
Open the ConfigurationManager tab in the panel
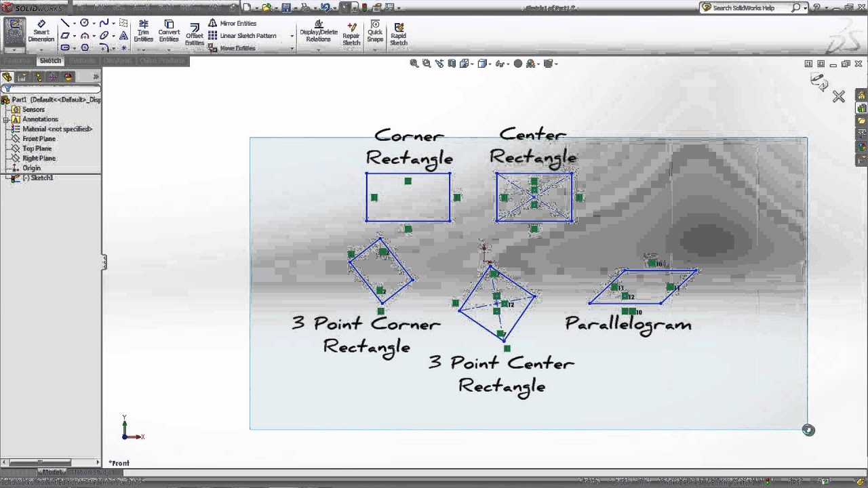[x=37, y=77]
